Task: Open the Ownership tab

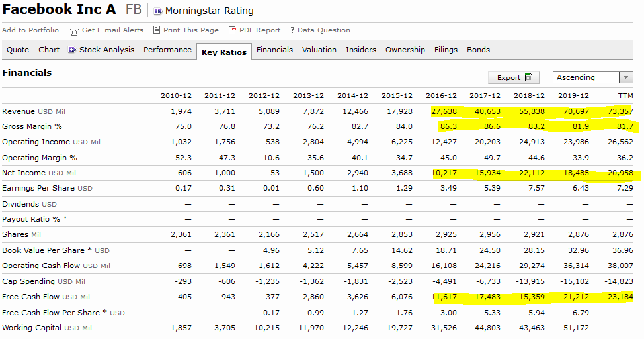Action: 405,50
